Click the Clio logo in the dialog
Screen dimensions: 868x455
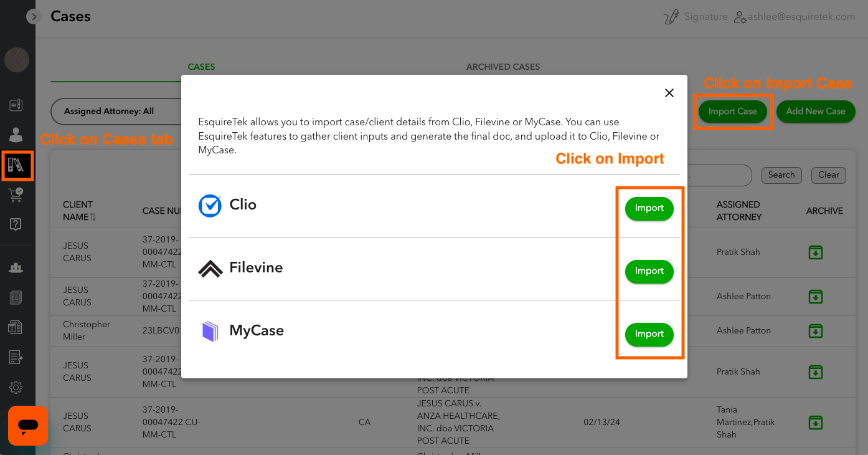[x=210, y=205]
